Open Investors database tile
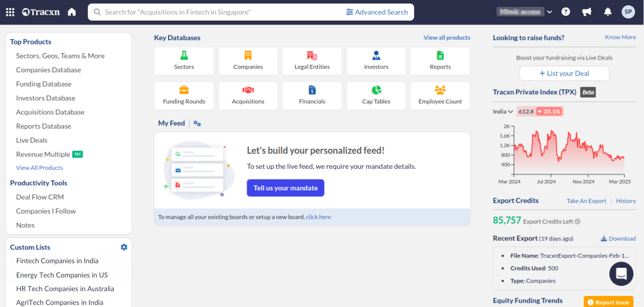The width and height of the screenshot is (644, 307). tap(376, 61)
